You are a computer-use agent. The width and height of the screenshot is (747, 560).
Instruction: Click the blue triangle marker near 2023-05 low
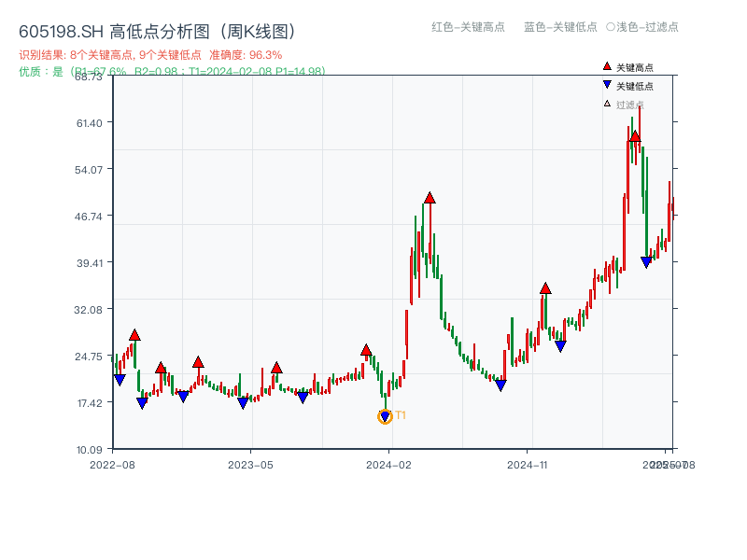(243, 403)
